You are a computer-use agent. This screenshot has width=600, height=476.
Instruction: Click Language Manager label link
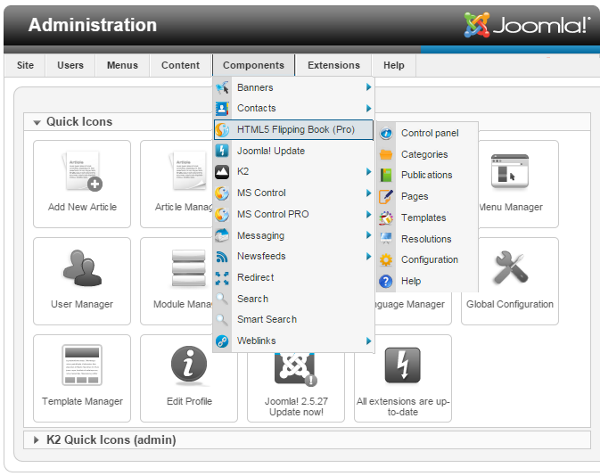click(409, 305)
